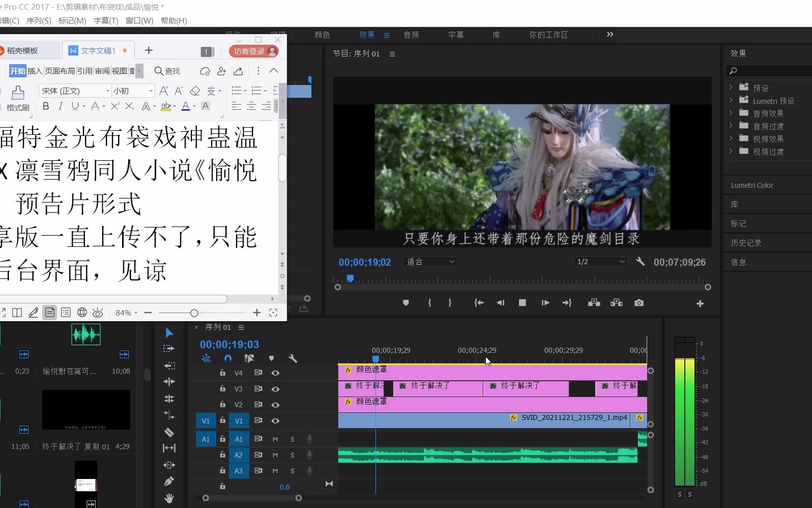The width and height of the screenshot is (812, 508).
Task: Show more workspaces with double chevron
Action: (x=610, y=34)
